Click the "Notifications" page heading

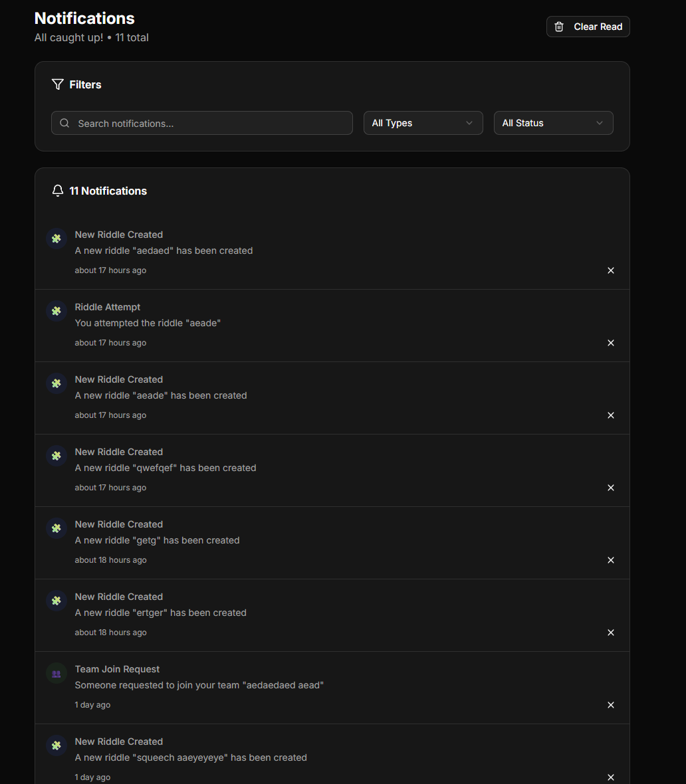coord(84,18)
